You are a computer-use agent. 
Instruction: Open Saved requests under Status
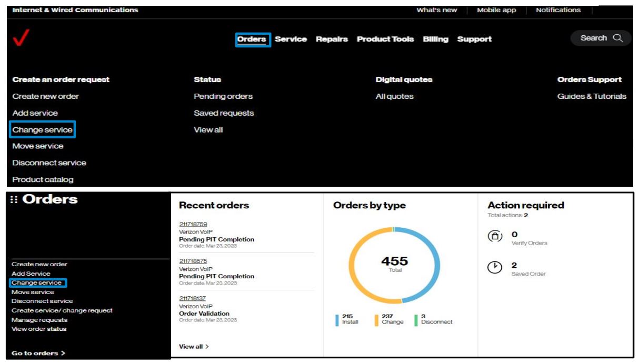click(x=224, y=113)
